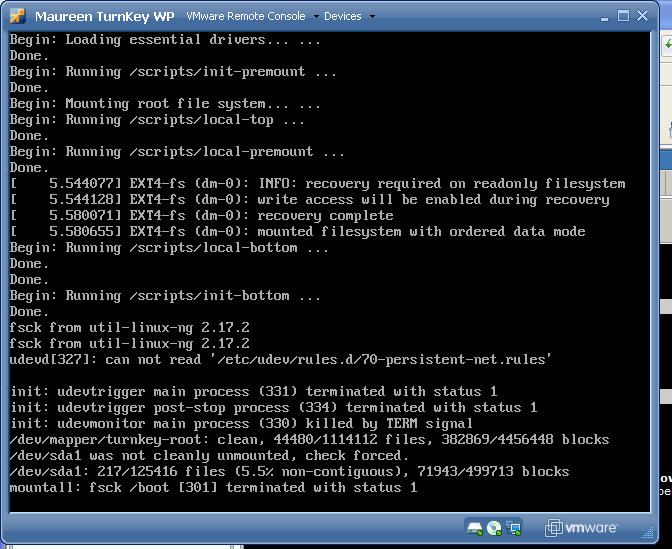Click the network adapter status icon
Viewport: 672px width, 549px height.
click(x=513, y=527)
